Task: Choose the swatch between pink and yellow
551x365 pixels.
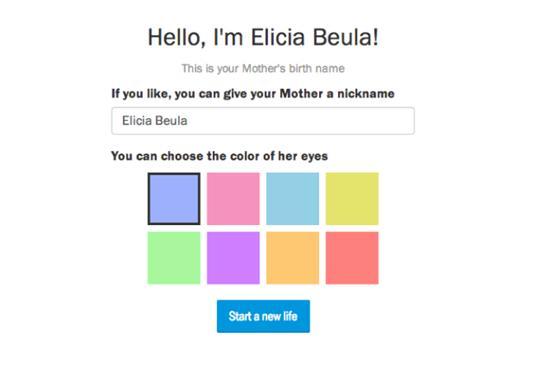Action: click(293, 198)
